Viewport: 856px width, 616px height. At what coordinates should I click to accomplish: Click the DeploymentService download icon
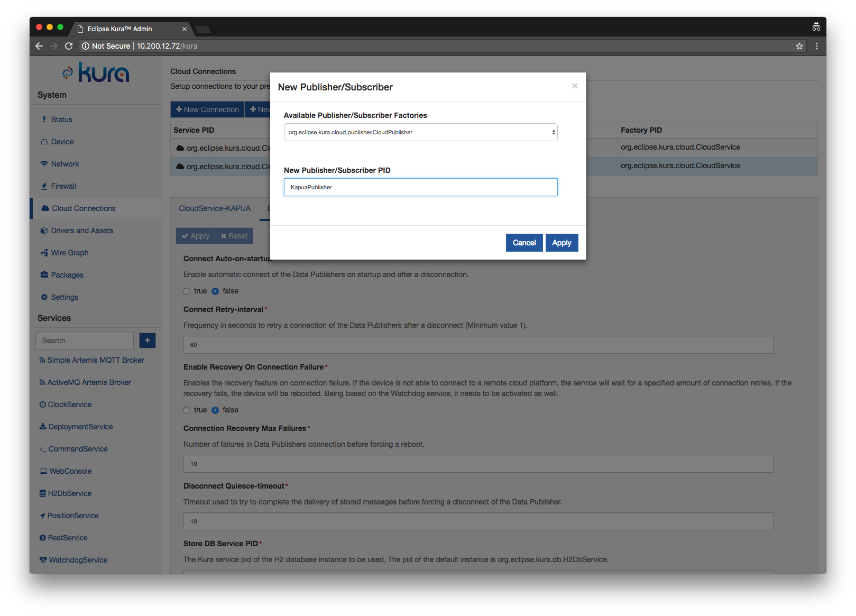[x=43, y=427]
